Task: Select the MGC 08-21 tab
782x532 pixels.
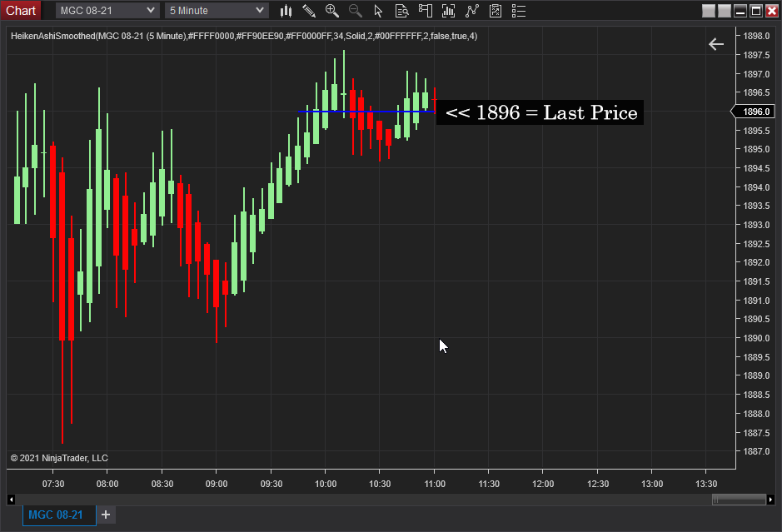Action: coord(58,515)
